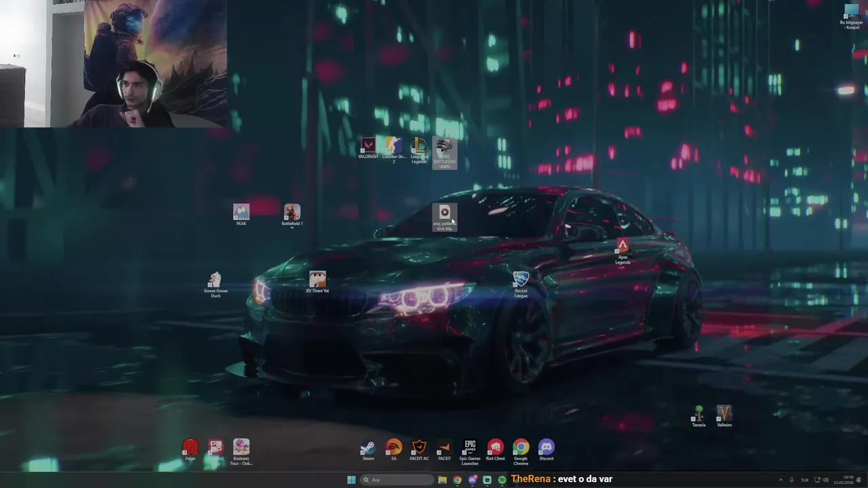Select the Riot Client shortcut

496,450
